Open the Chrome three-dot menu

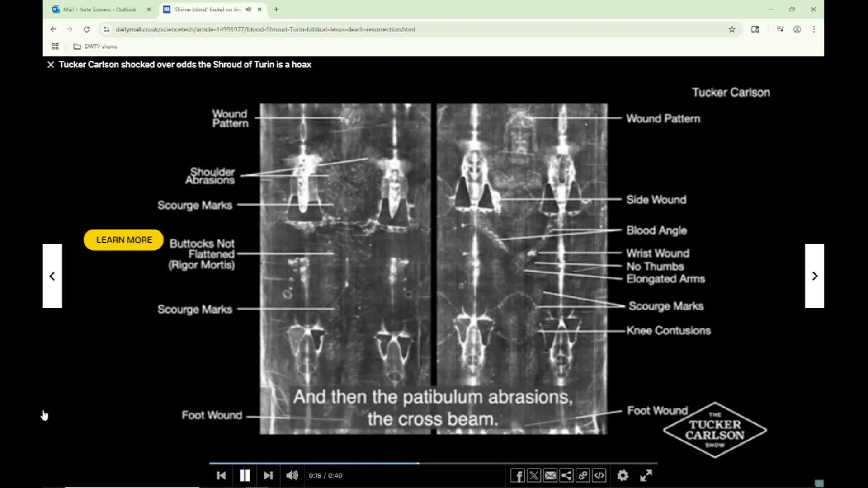[x=814, y=29]
